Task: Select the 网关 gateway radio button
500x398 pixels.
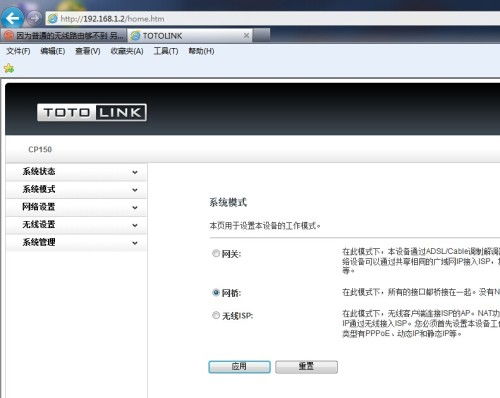Action: pos(216,254)
